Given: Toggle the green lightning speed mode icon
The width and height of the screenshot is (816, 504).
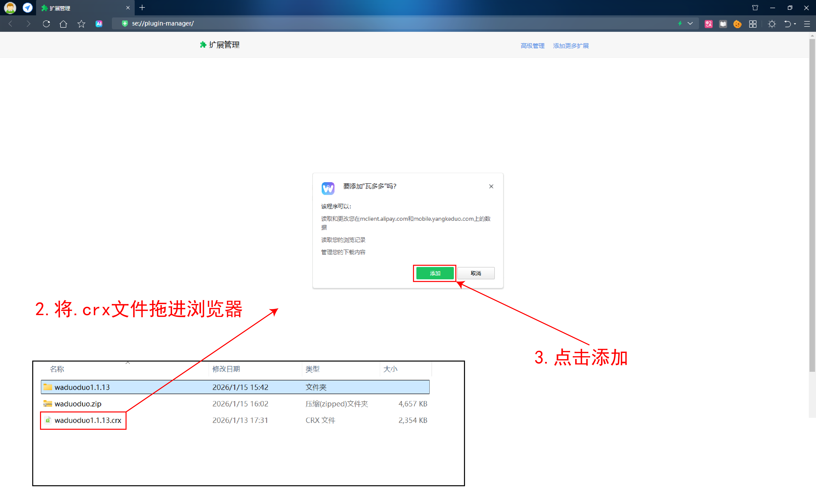Looking at the screenshot, I should point(679,23).
